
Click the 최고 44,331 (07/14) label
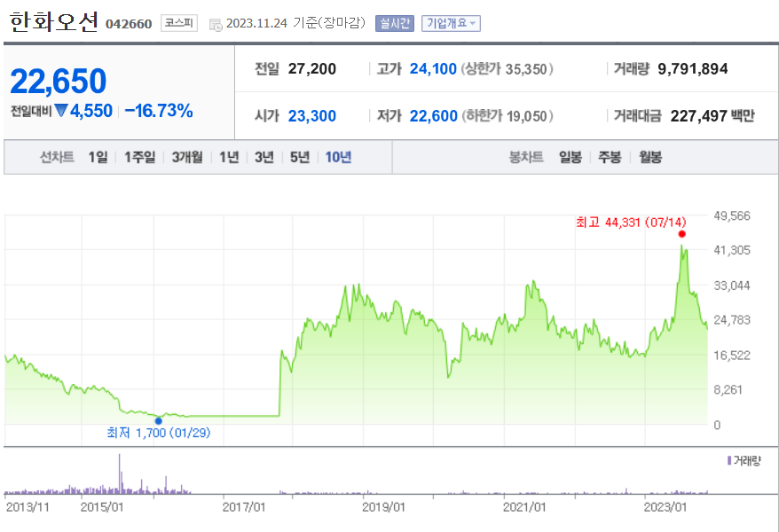[631, 222]
